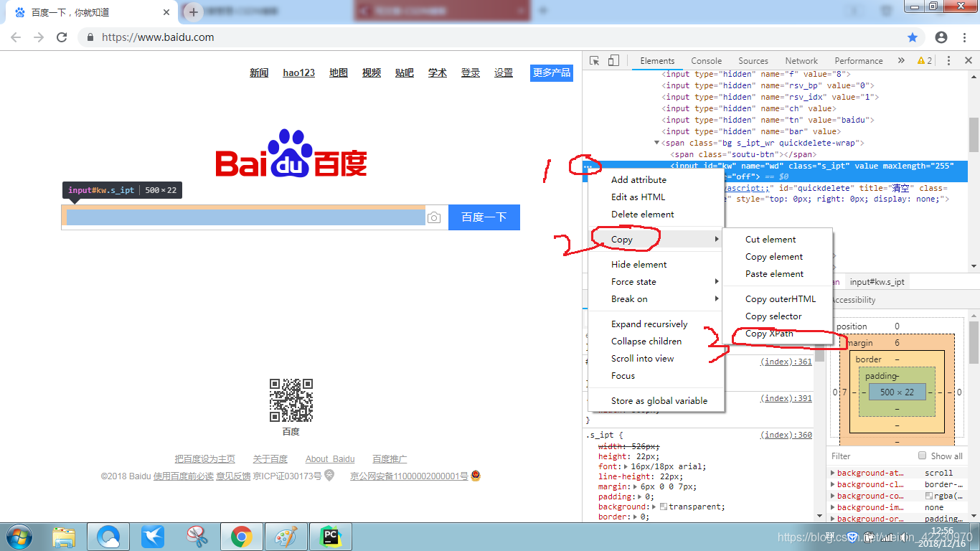Reload the Baidu page

coord(62,37)
